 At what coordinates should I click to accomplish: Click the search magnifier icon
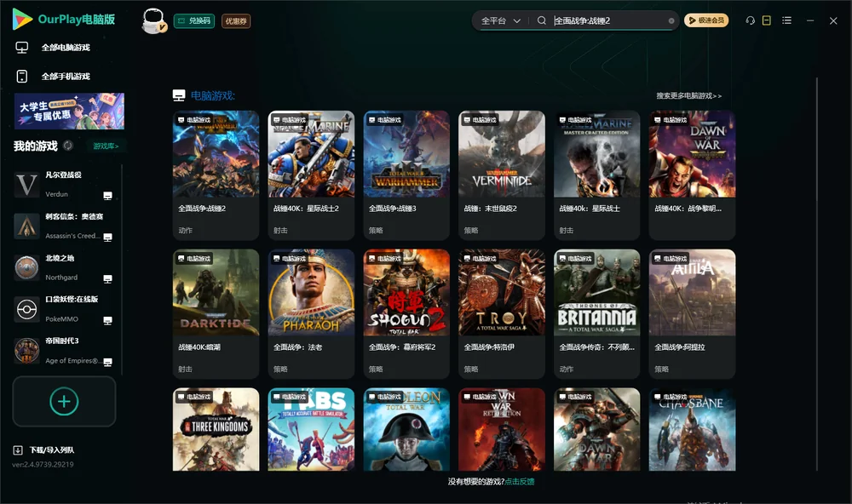(542, 20)
